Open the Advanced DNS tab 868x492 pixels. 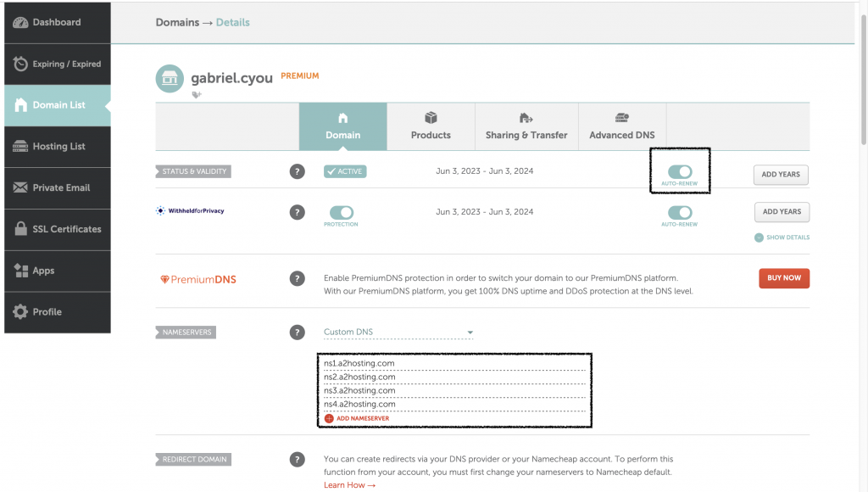pos(622,126)
